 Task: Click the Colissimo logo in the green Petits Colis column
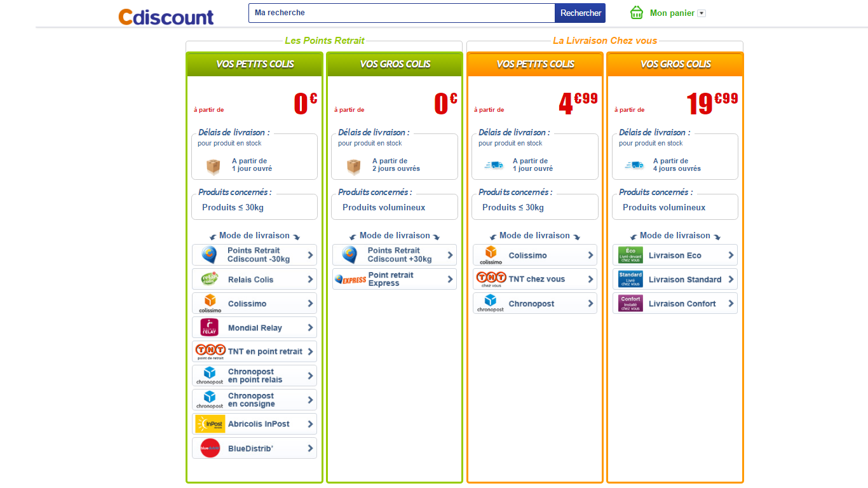point(210,303)
